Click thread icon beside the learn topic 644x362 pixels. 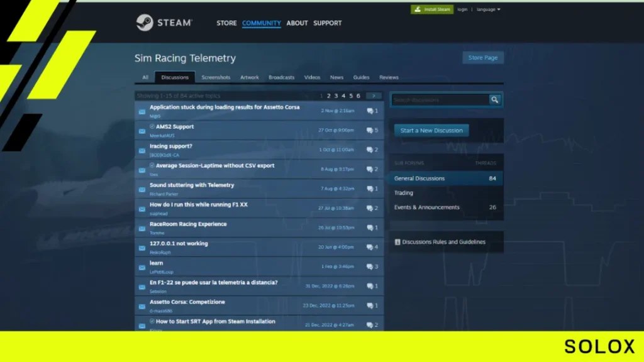point(142,268)
